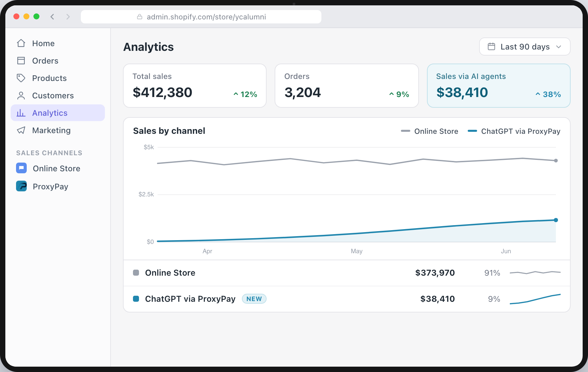Click the Apr x-axis label
This screenshot has height=372, width=588.
pos(207,251)
